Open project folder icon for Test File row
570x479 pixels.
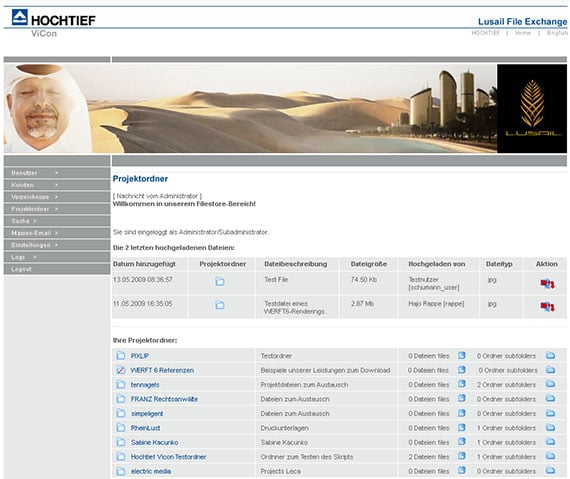pyautogui.click(x=220, y=281)
